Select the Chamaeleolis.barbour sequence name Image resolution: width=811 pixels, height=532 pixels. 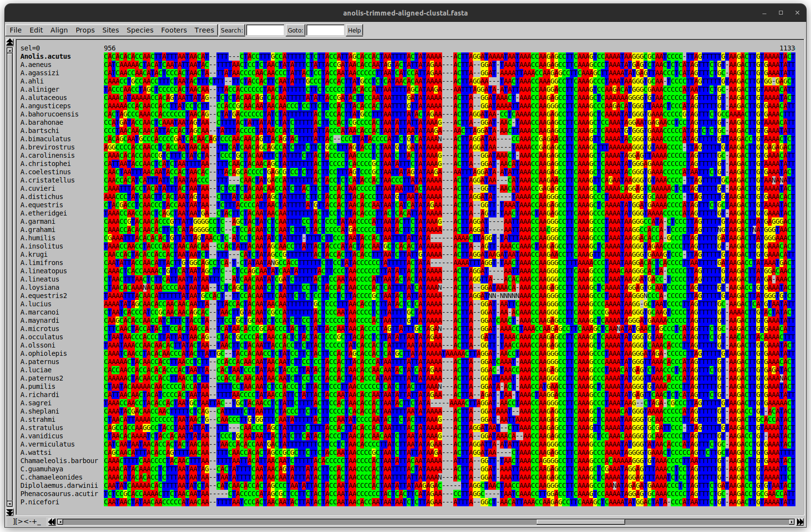coord(59,461)
